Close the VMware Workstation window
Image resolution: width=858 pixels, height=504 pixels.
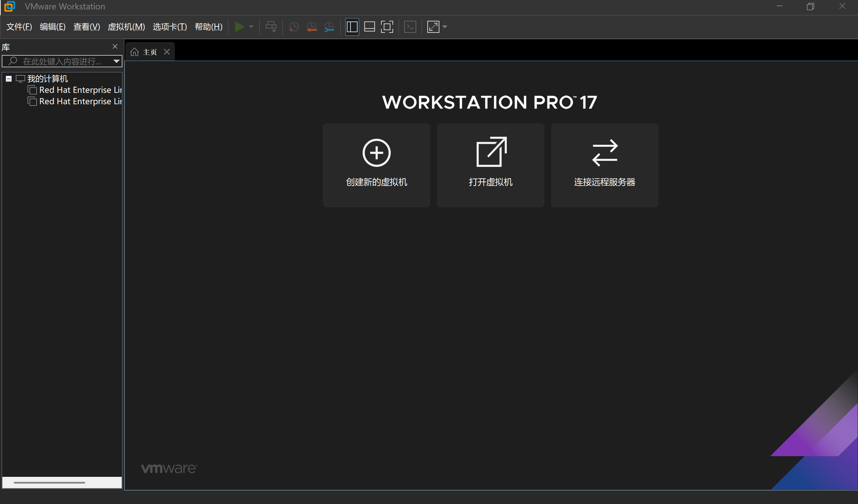[x=842, y=6]
